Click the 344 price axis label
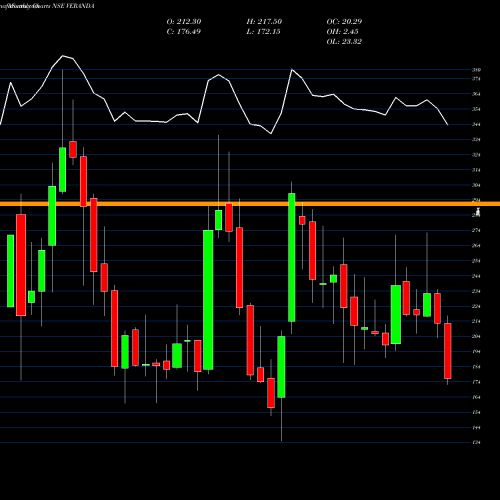This screenshot has width=500, height=500. (x=476, y=125)
